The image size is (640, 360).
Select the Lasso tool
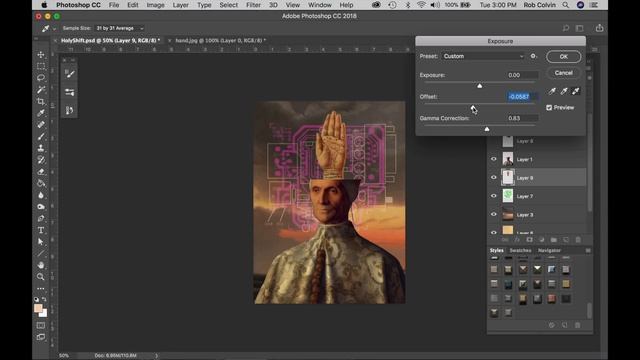pos(41,78)
